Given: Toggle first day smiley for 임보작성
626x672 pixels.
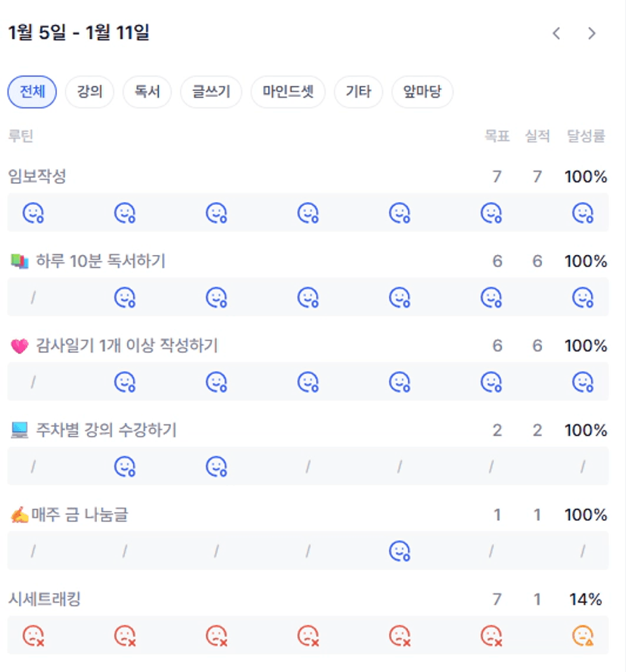Looking at the screenshot, I should click(x=33, y=213).
